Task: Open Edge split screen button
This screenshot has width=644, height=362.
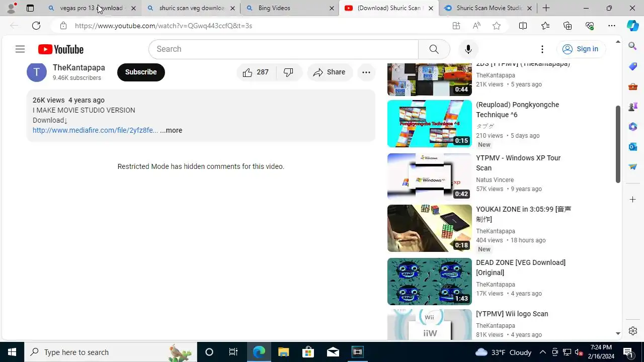Action: 523,26
